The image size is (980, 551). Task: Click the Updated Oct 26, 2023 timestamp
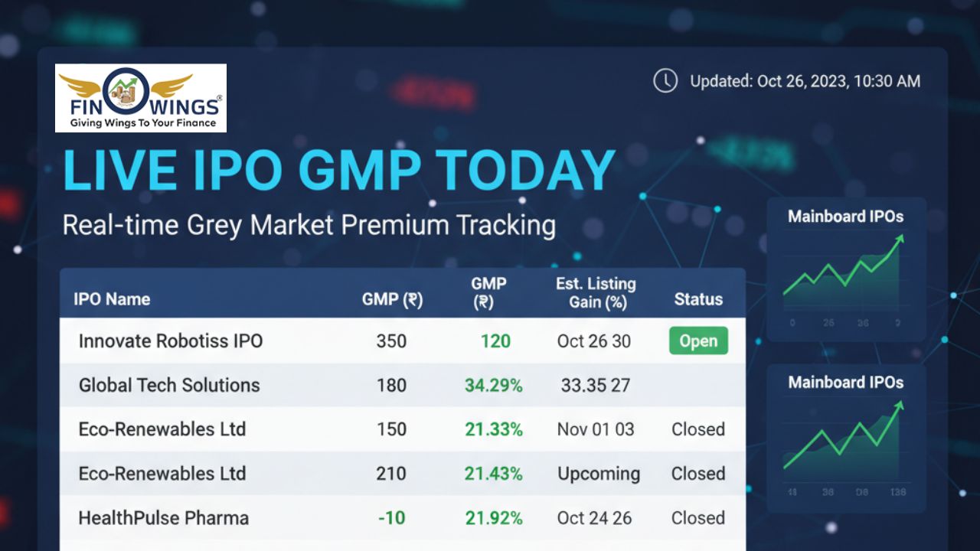(805, 81)
